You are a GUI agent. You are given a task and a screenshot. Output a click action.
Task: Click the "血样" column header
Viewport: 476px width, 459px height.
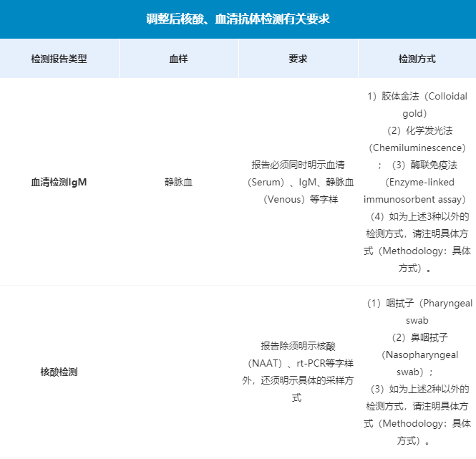[x=178, y=59]
